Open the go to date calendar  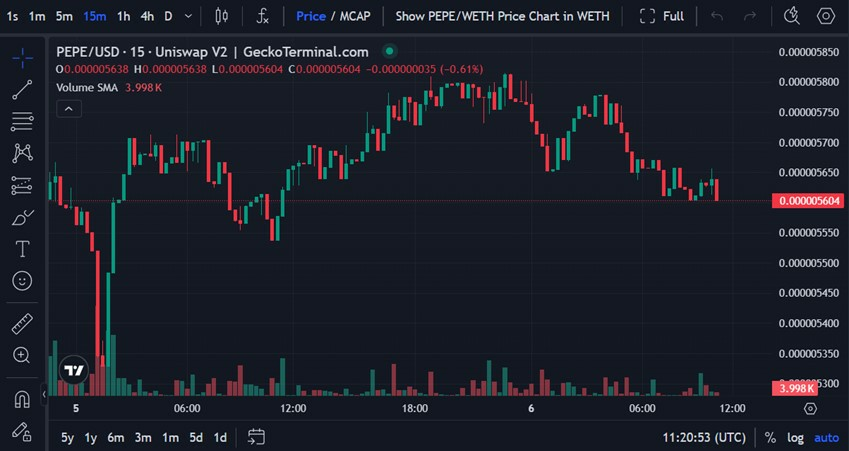[256, 437]
